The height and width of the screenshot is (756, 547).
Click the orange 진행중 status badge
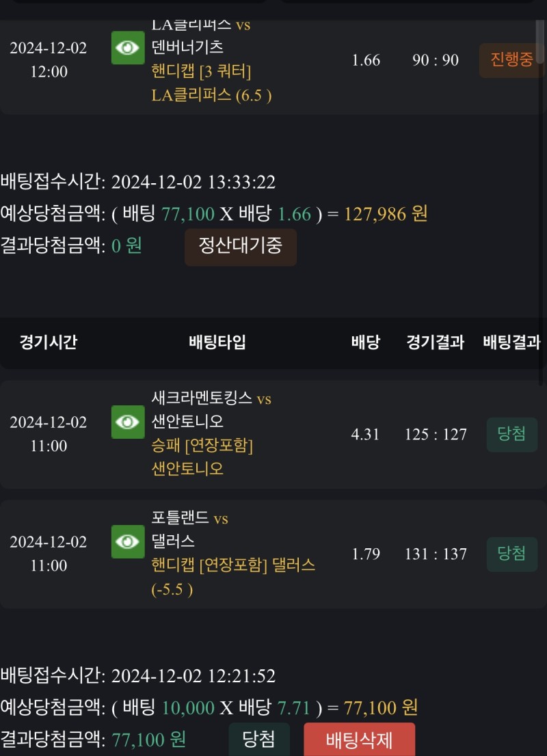pyautogui.click(x=511, y=60)
